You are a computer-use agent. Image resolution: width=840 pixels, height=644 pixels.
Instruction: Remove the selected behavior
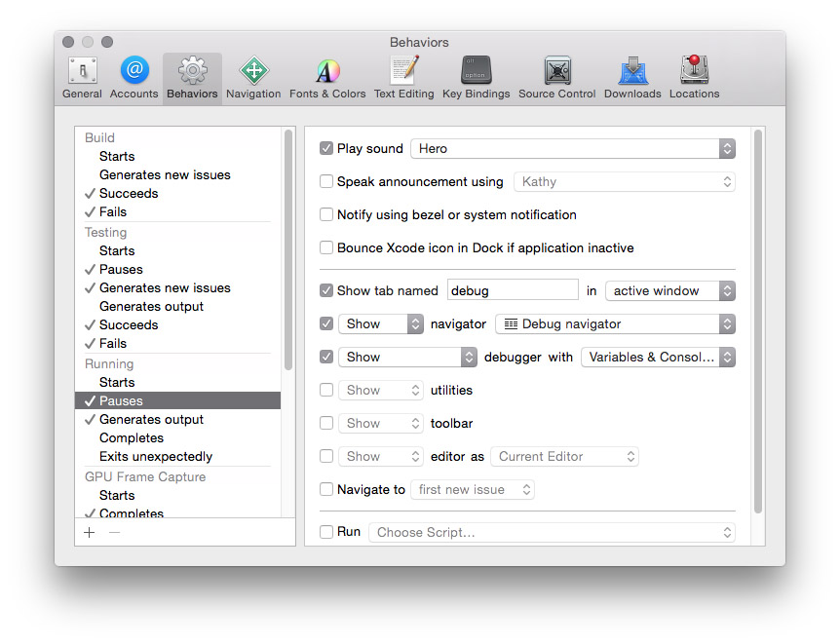coord(115,532)
